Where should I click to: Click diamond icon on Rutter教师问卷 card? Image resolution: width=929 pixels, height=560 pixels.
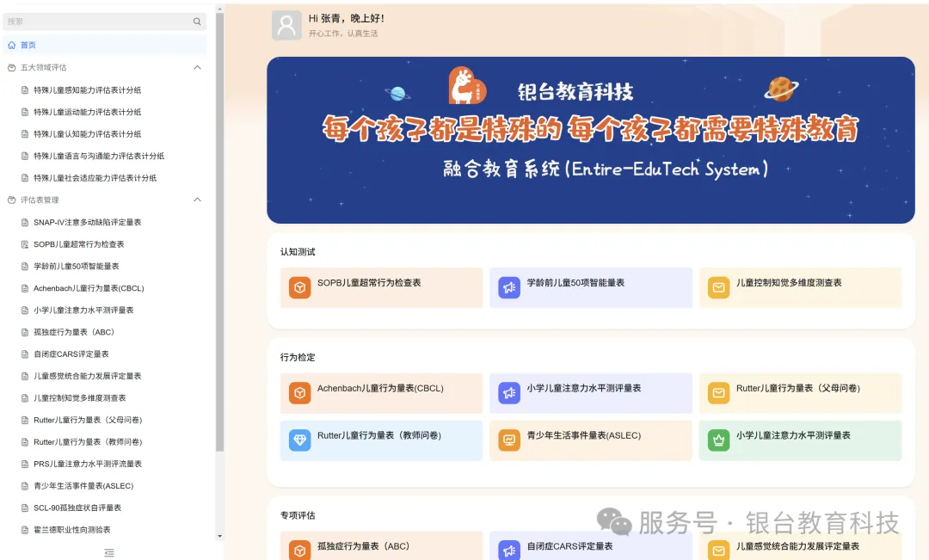[x=300, y=440]
